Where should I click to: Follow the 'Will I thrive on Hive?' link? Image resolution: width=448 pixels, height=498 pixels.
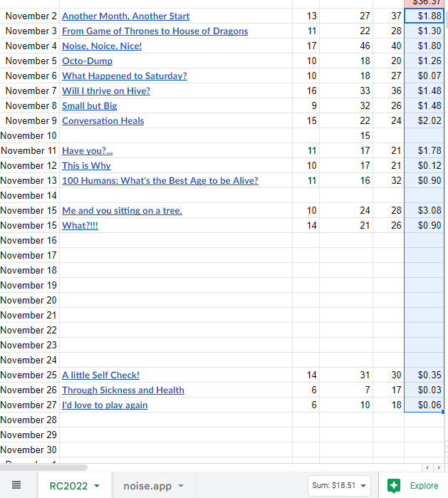(x=106, y=90)
